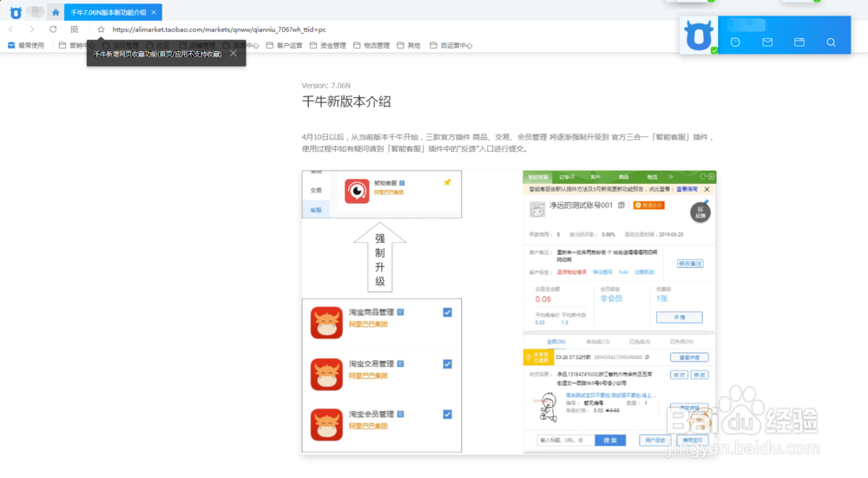This screenshot has width=868, height=478.
Task: Click the 淘宝交易管理 bull icon
Action: 326,374
